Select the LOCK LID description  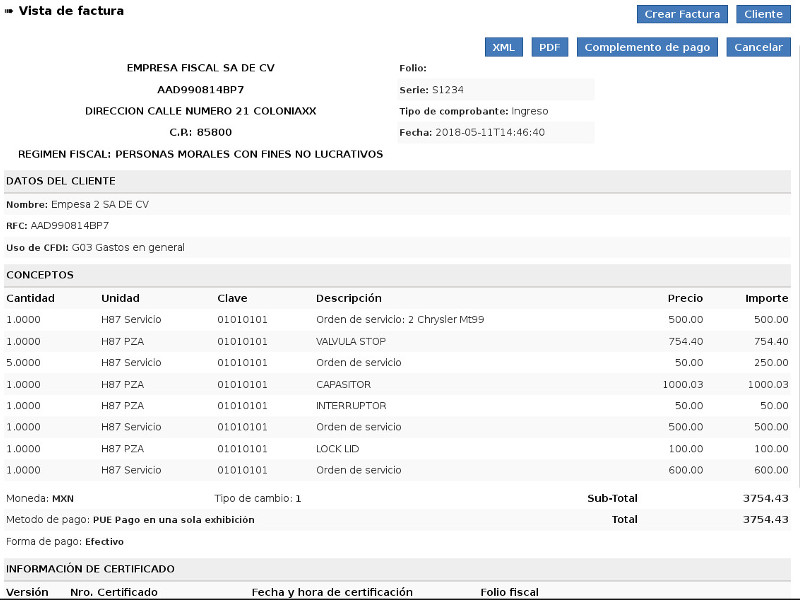coord(338,448)
